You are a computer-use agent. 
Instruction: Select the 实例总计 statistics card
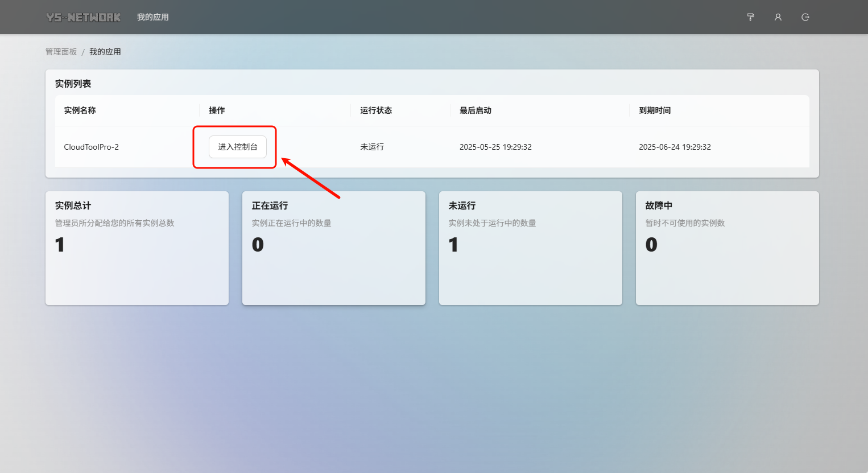(x=137, y=248)
